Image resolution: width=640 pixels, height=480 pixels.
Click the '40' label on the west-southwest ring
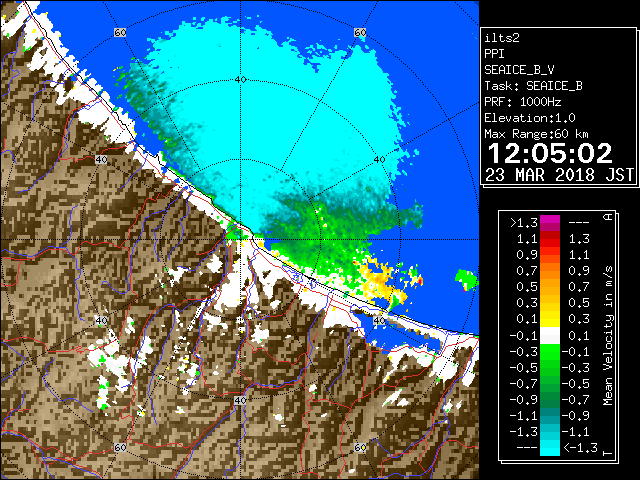101,320
